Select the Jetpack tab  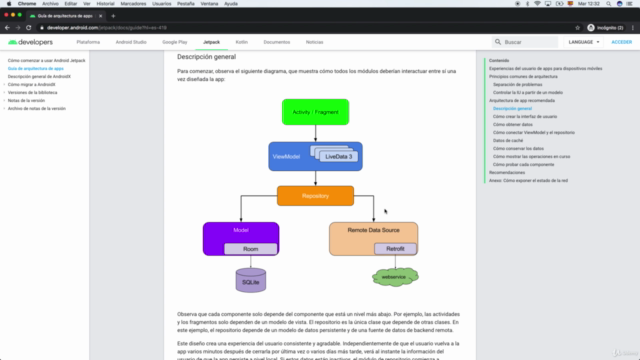click(211, 42)
